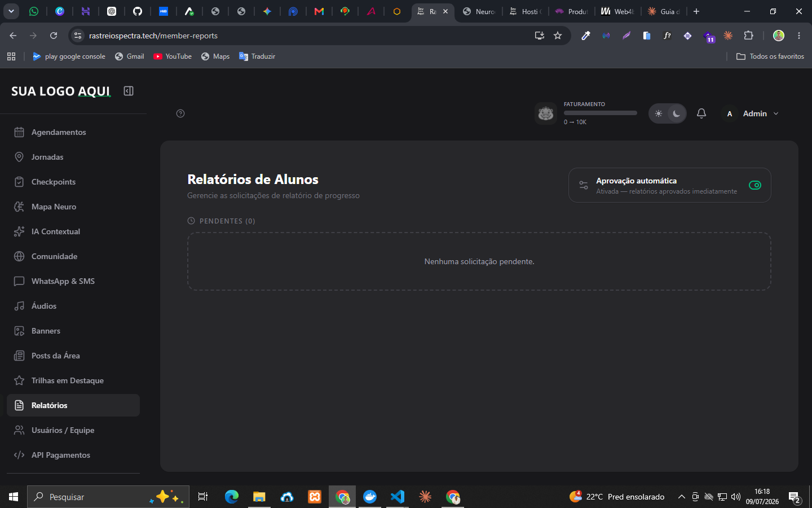Image resolution: width=812 pixels, height=508 pixels.
Task: Open the YouTube bookmark
Action: (x=173, y=56)
